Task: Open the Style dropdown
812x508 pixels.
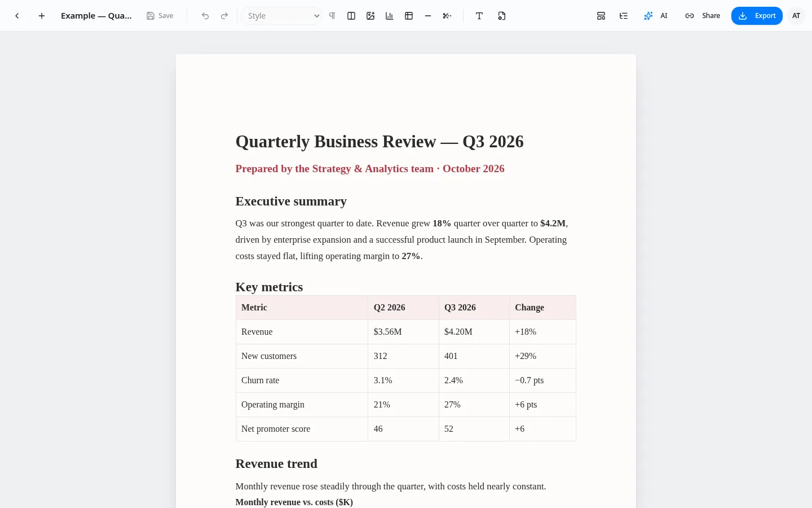Action: tap(282, 16)
